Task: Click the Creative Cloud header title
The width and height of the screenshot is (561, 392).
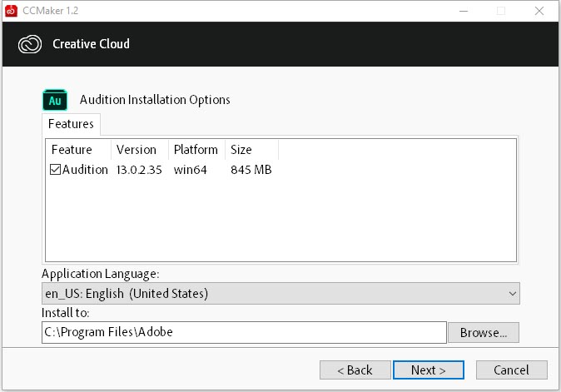Action: click(x=92, y=43)
